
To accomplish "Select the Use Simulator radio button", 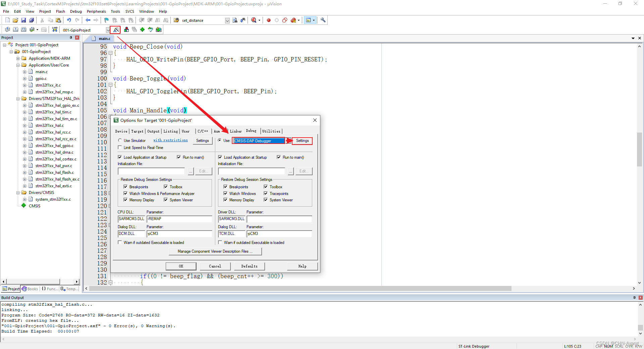I will (x=120, y=140).
